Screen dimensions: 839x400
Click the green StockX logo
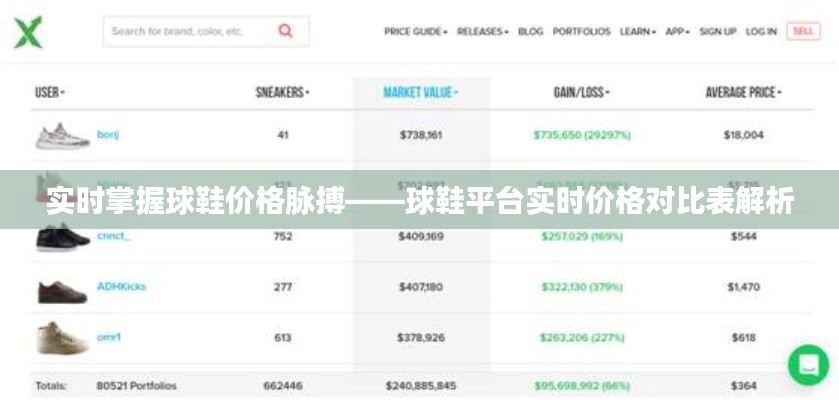click(28, 32)
